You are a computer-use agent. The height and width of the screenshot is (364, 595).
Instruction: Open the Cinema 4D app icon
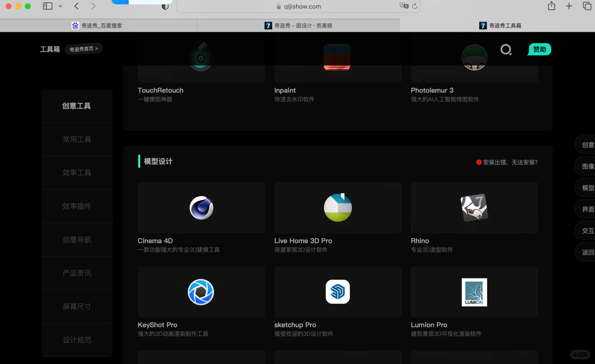click(x=201, y=208)
